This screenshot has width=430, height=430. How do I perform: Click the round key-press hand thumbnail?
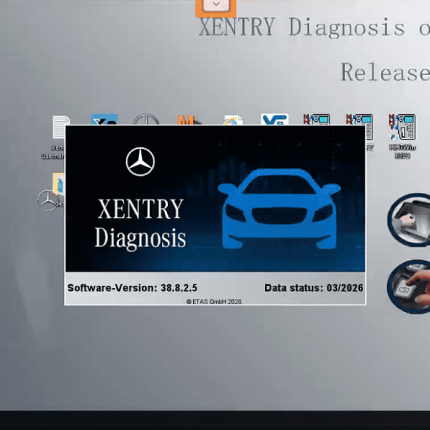coord(409,287)
